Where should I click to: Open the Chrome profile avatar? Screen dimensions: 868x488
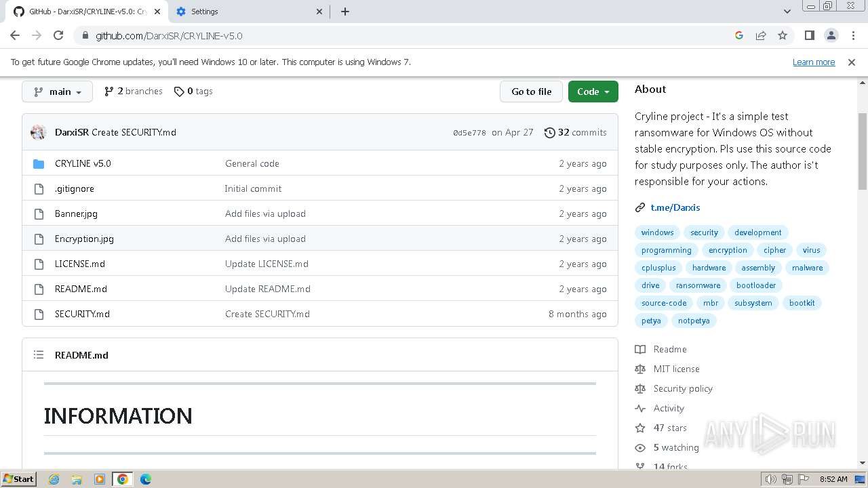coord(831,35)
